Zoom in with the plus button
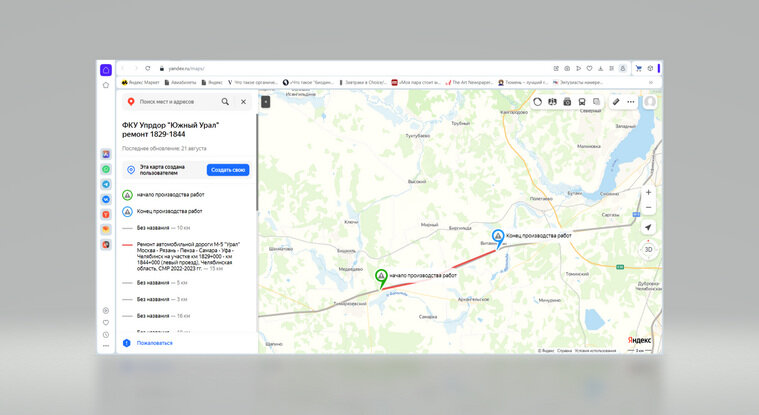Viewport: 759px width, 415px height. [648, 192]
